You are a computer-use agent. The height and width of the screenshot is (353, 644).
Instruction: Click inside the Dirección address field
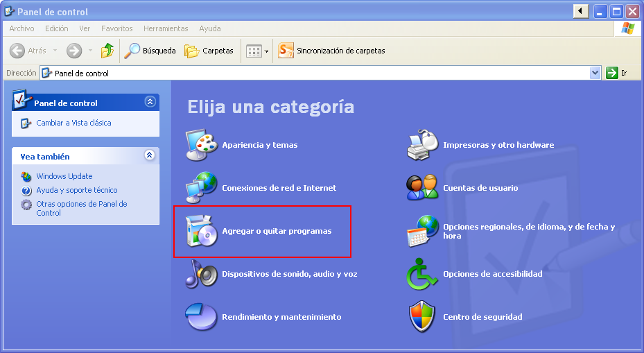312,73
